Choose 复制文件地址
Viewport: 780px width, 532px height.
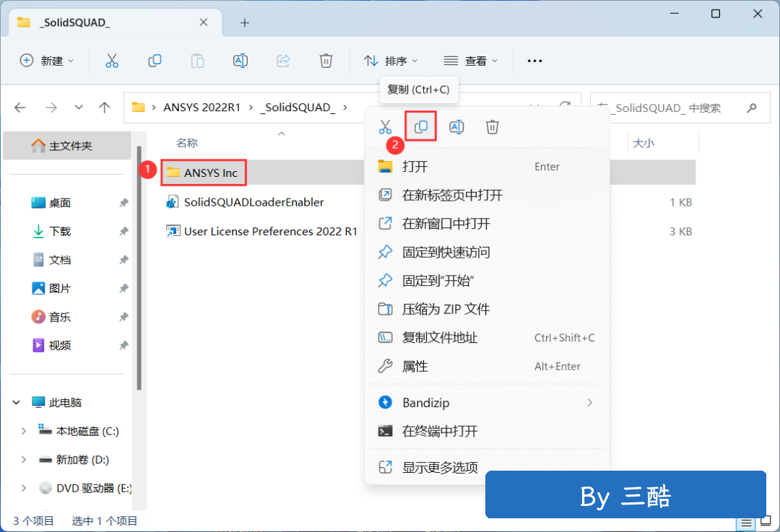(487, 338)
